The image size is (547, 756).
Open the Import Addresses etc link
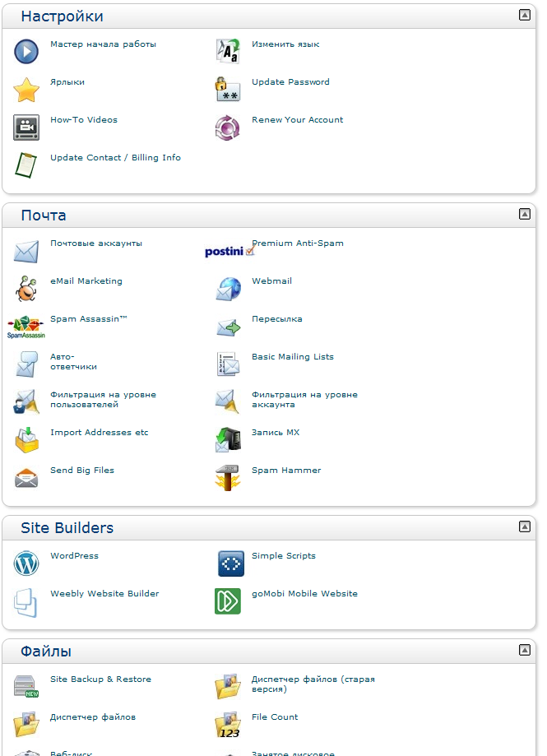click(x=100, y=433)
